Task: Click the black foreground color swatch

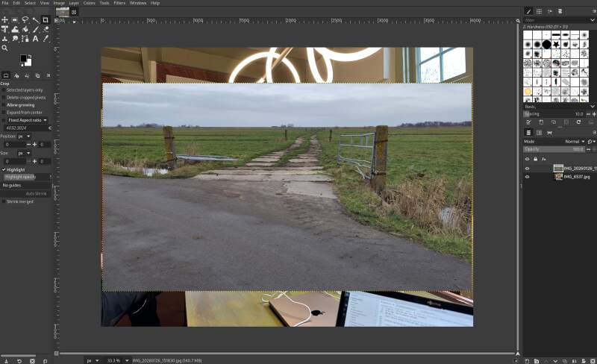Action: point(23,58)
